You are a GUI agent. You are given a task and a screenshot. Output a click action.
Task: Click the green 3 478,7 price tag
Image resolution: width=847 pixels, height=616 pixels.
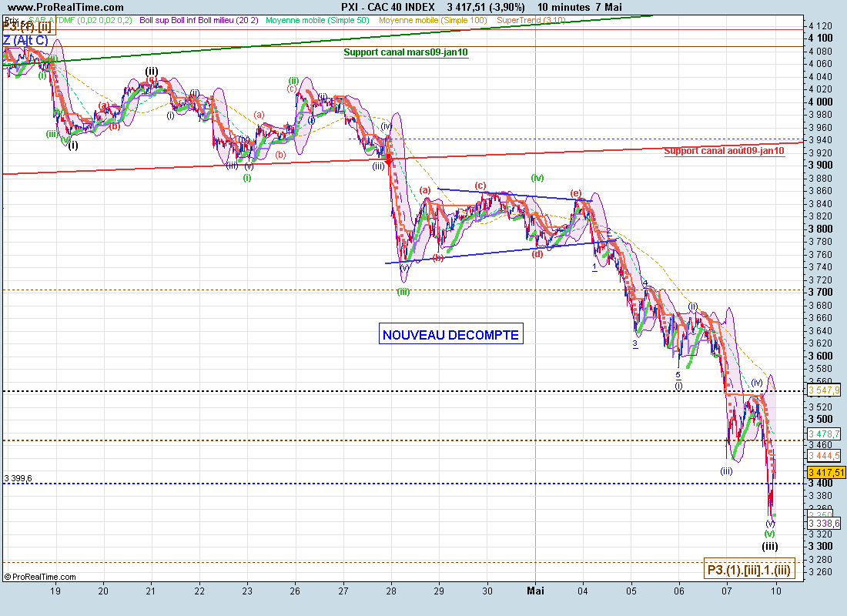coord(824,434)
